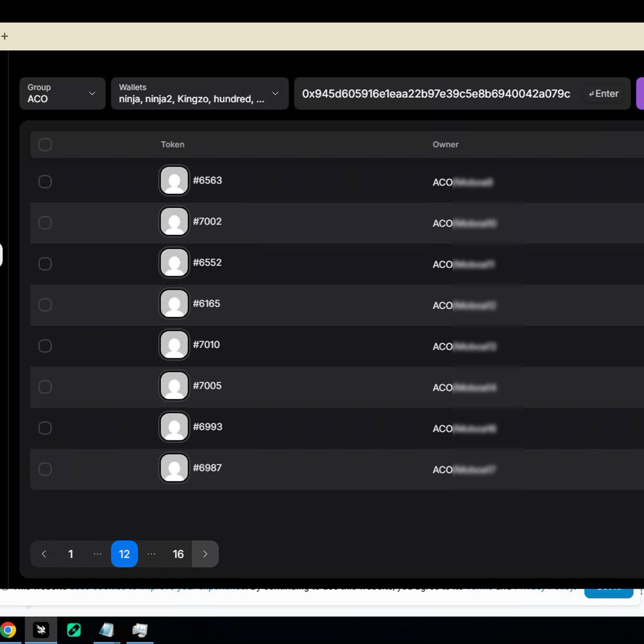The image size is (644, 644).
Task: Click the token label #6563
Action: click(x=208, y=180)
